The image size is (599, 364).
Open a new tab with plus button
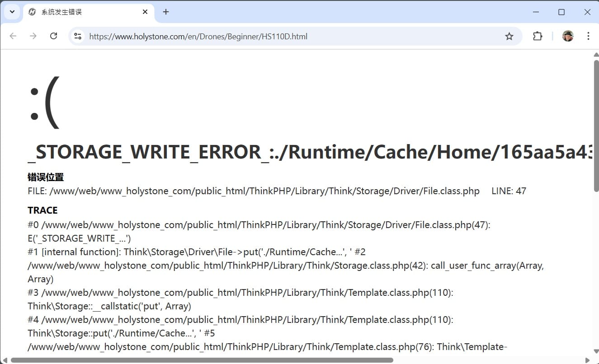(x=166, y=12)
